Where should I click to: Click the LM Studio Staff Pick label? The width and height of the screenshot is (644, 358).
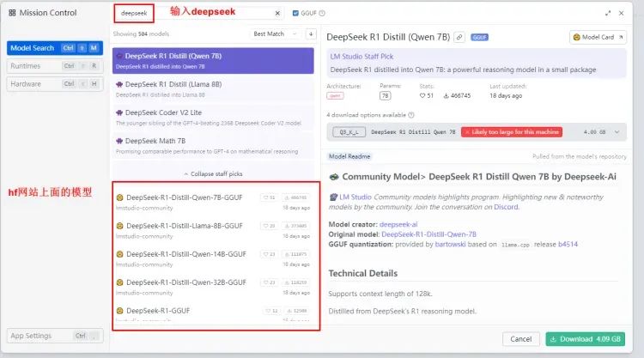361,57
